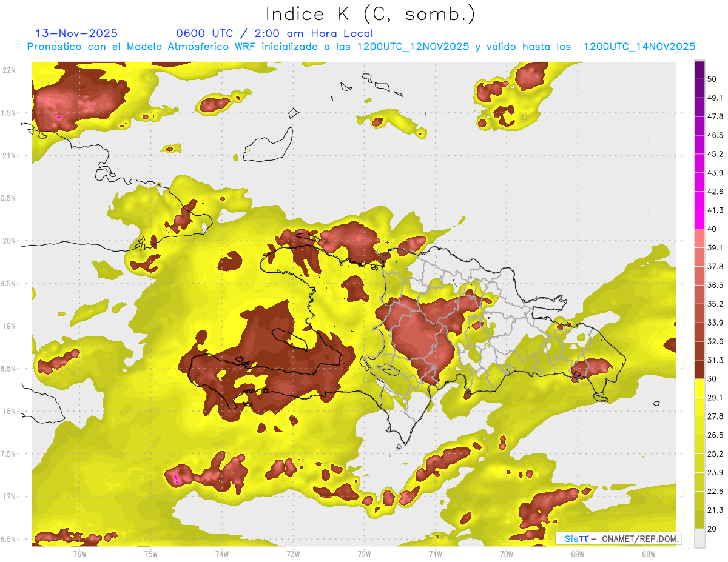This screenshot has height=562, width=728.
Task: Click the "7.5N" latitude label
Action: pyautogui.click(x=8, y=453)
